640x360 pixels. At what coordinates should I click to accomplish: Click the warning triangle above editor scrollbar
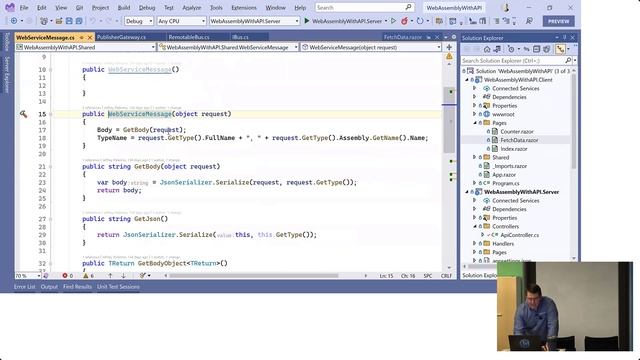(x=449, y=56)
